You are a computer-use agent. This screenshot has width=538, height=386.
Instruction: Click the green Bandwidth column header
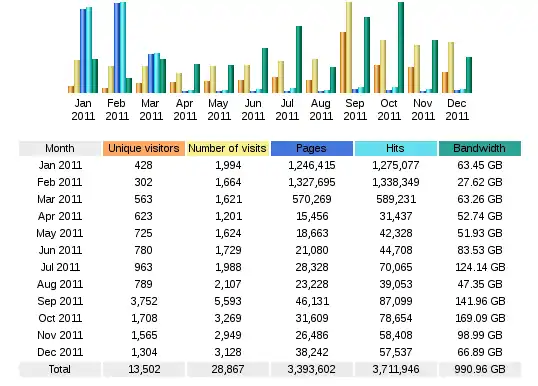[480, 148]
